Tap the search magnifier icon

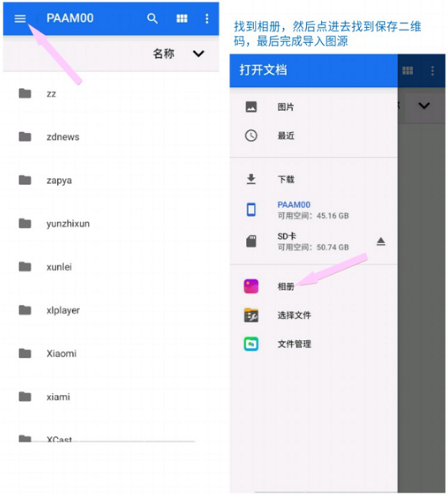click(x=152, y=18)
